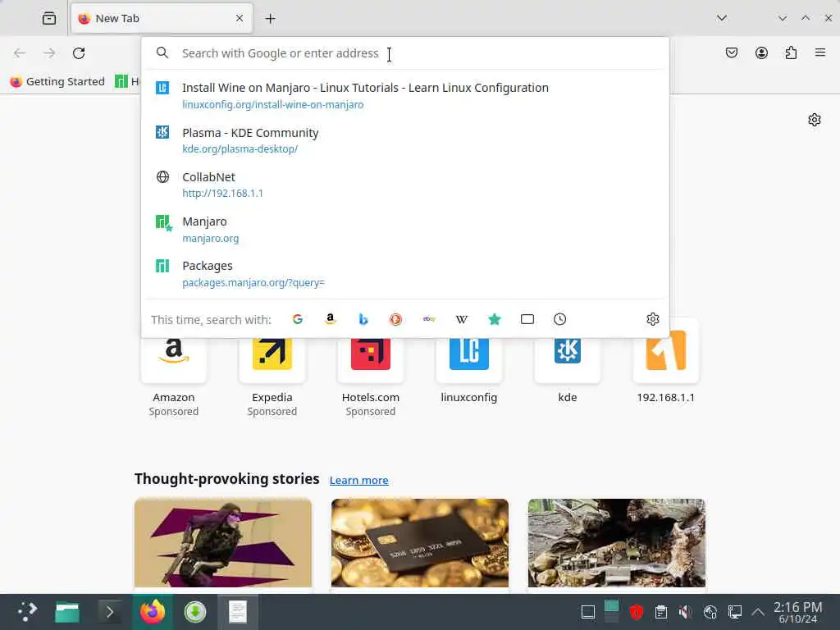Open Plasma - KDE Community suggestion
This screenshot has width=840, height=630.
pos(405,140)
